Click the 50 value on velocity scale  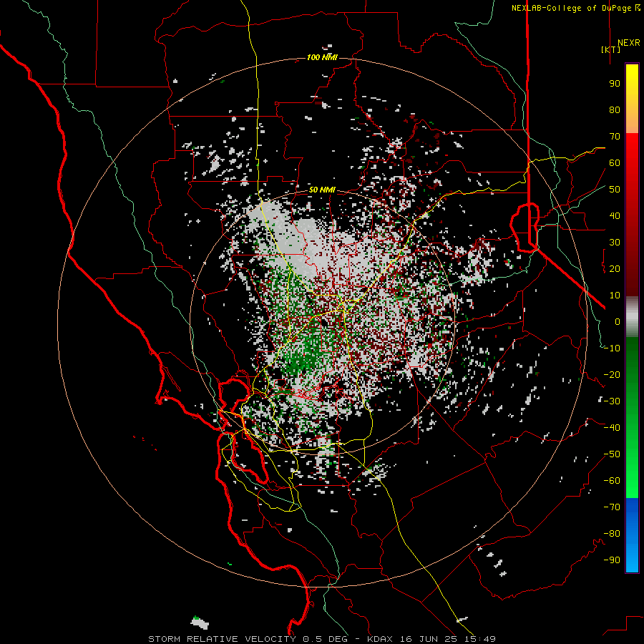[615, 190]
